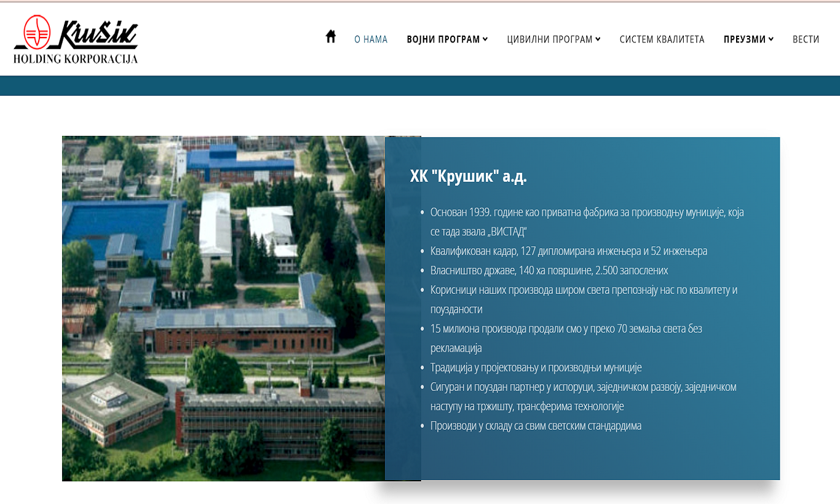Click the line "15 милиона производа продали смо"
The height and width of the screenshot is (504, 840).
point(566,338)
